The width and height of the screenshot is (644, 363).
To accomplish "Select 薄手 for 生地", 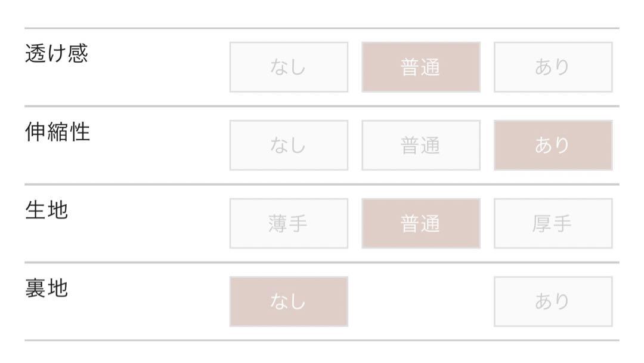I will [x=289, y=223].
